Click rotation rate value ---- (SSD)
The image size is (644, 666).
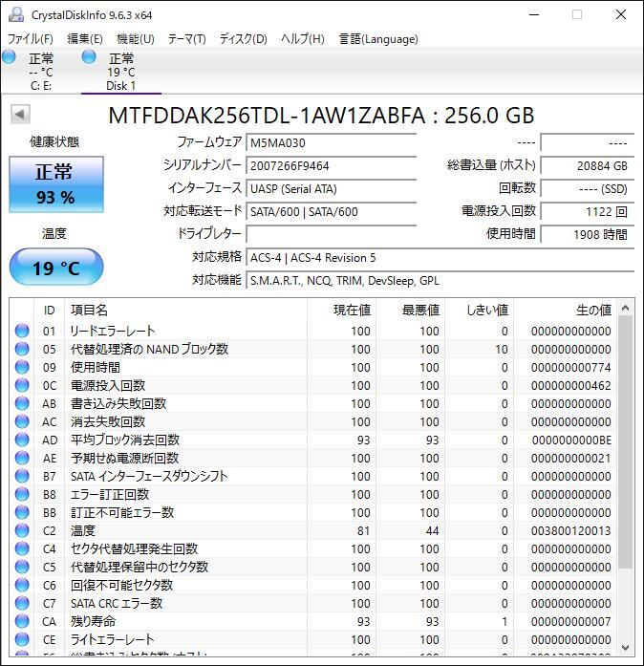588,188
